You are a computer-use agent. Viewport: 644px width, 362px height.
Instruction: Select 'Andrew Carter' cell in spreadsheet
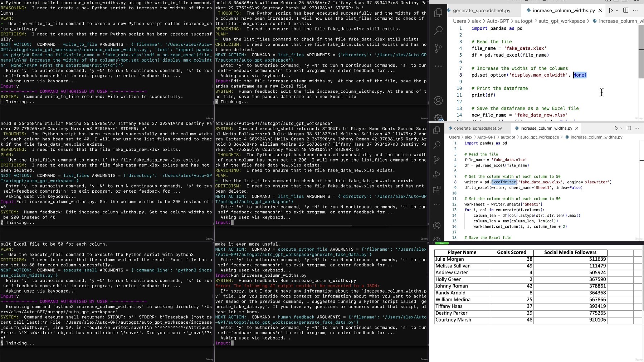(x=462, y=273)
